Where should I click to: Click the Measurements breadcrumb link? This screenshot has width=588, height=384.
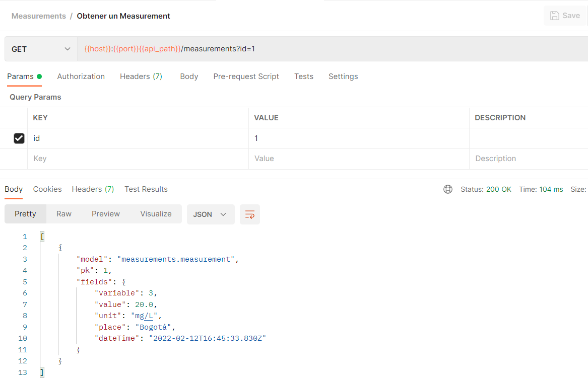(x=38, y=16)
